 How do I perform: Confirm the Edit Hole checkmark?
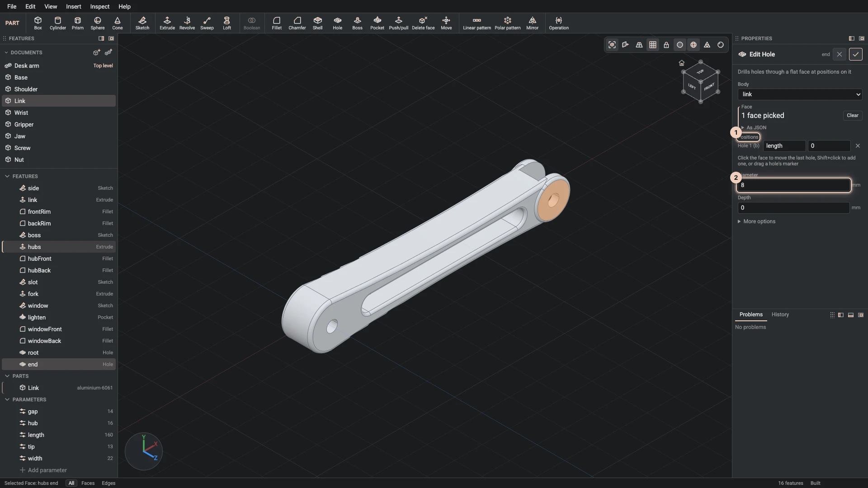855,54
